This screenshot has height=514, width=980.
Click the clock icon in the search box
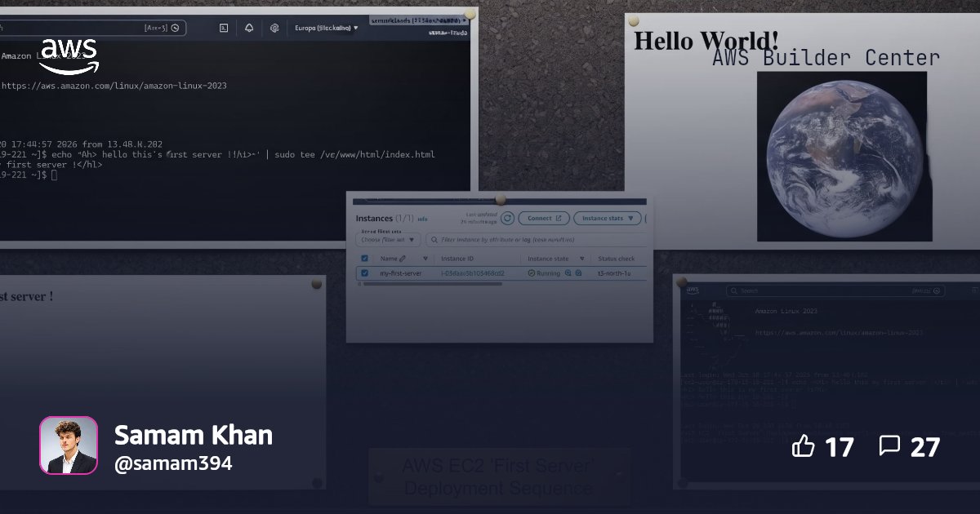(175, 28)
